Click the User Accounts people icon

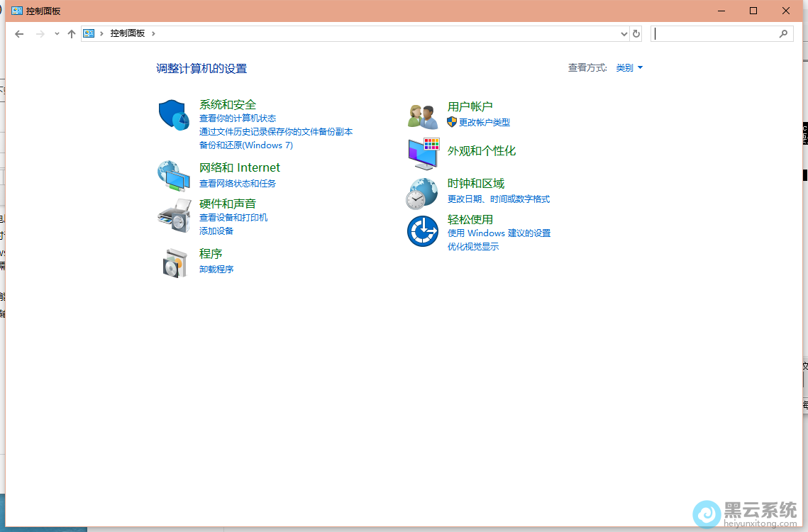click(424, 116)
